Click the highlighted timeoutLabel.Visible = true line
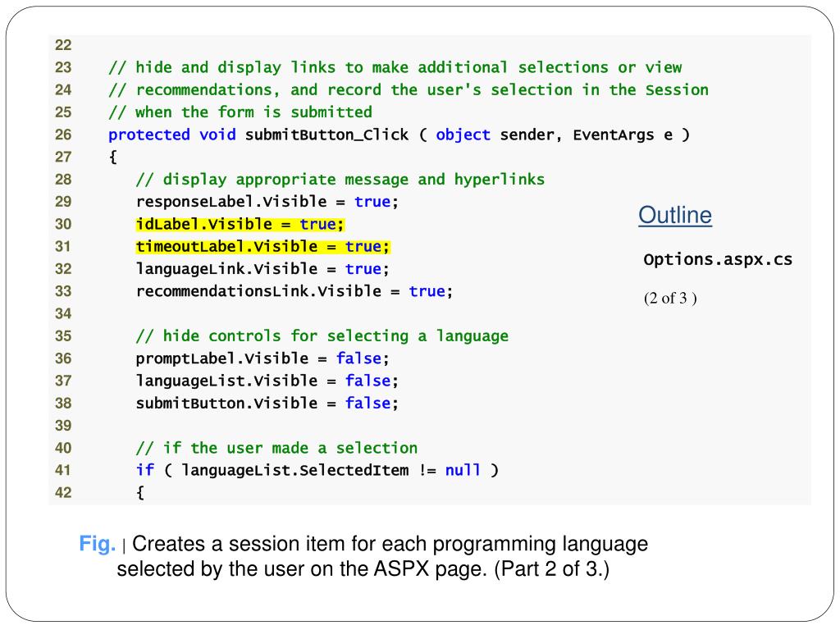 click(262, 246)
